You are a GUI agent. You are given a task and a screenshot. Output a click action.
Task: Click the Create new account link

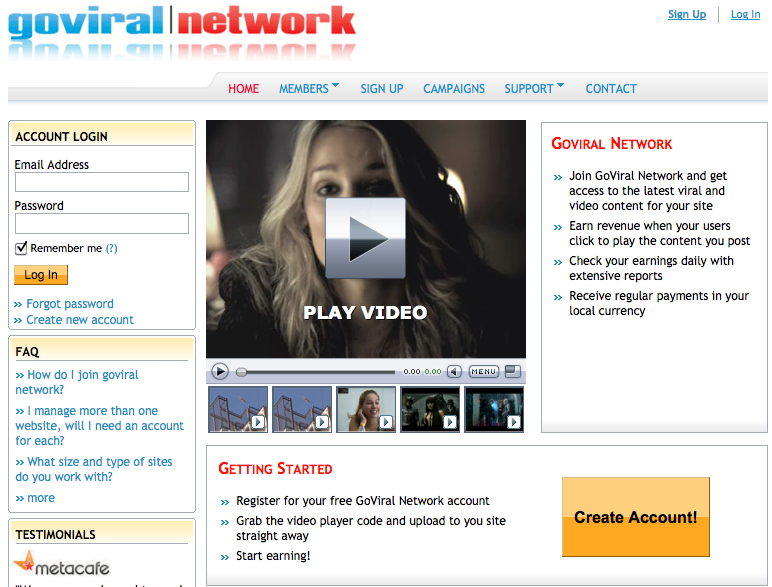80,320
